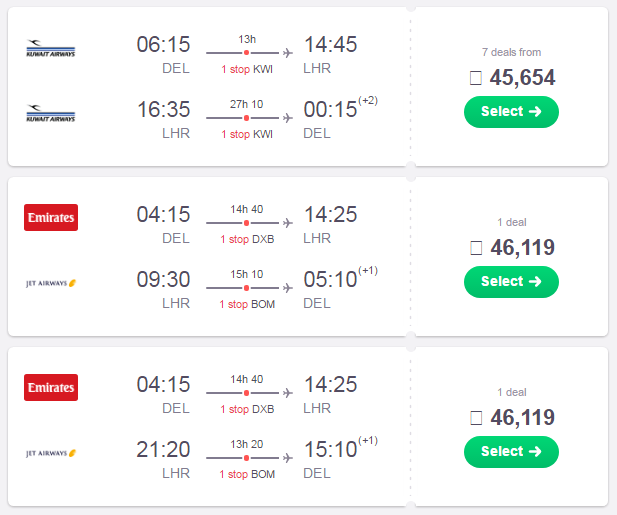The height and width of the screenshot is (515, 617).
Task: Select the 45,654 Kuwait Airways deal
Action: [x=511, y=112]
